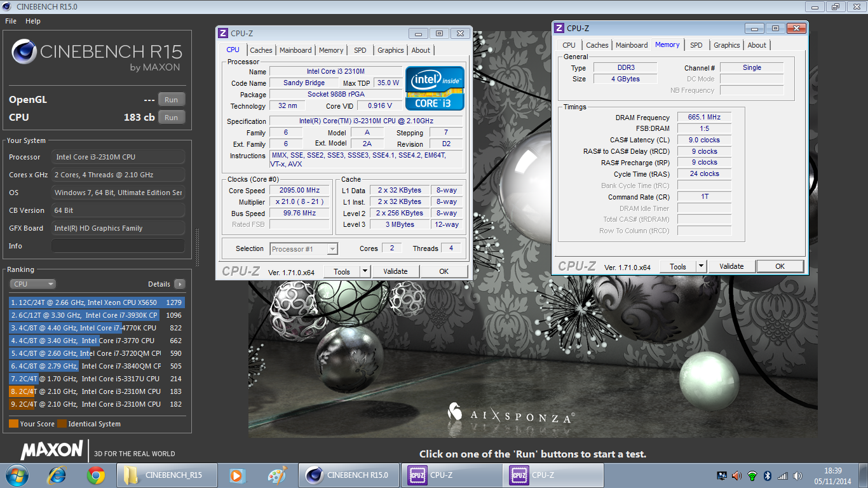Screen dimensions: 868x488
Task: Switch to CINEBENCH R15.0 taskbar button
Action: tap(349, 475)
